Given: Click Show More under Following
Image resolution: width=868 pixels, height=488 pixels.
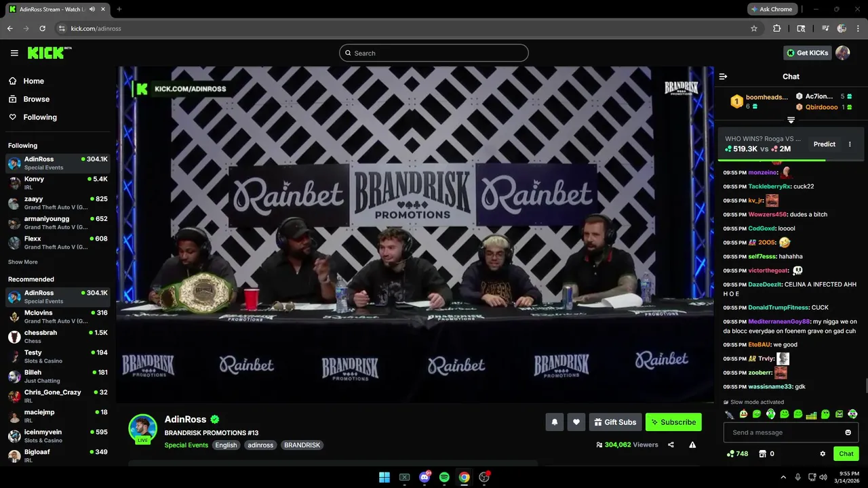Looking at the screenshot, I should (22, 262).
